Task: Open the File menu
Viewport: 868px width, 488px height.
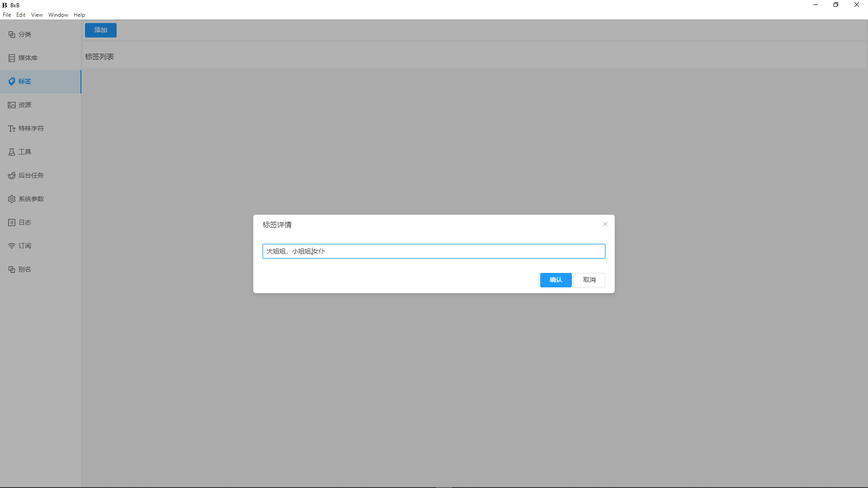Action: pos(7,15)
